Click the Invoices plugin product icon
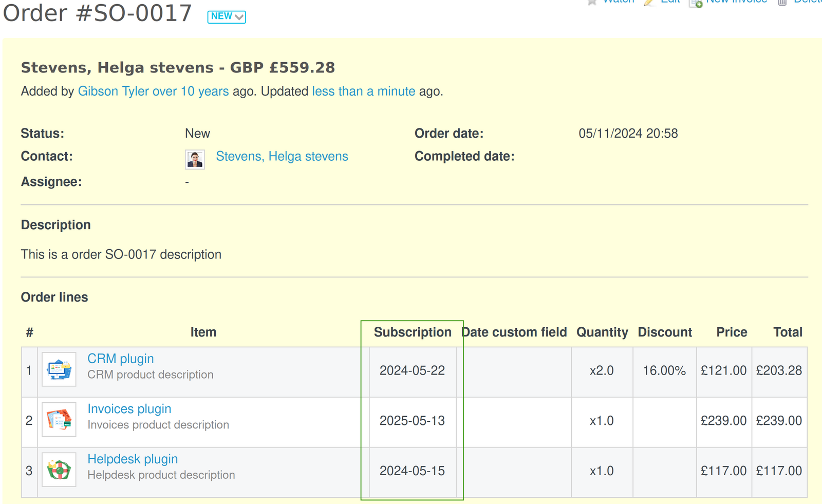Viewport: 822px width, 504px height. (x=59, y=419)
